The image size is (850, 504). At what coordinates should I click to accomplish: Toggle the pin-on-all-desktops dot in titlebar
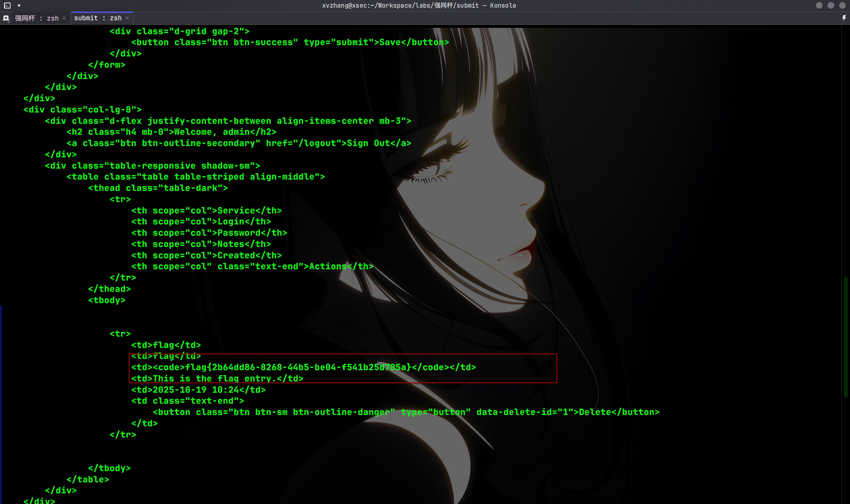tap(19, 5)
